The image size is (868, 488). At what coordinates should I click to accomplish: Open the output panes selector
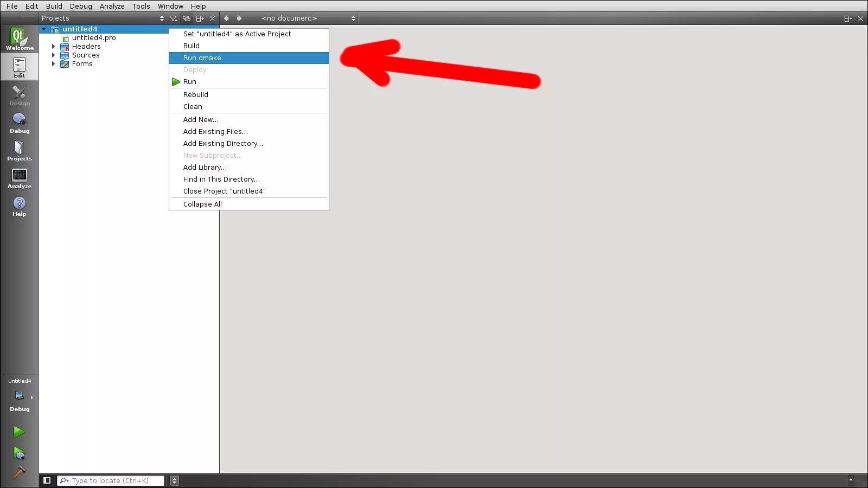(175, 480)
